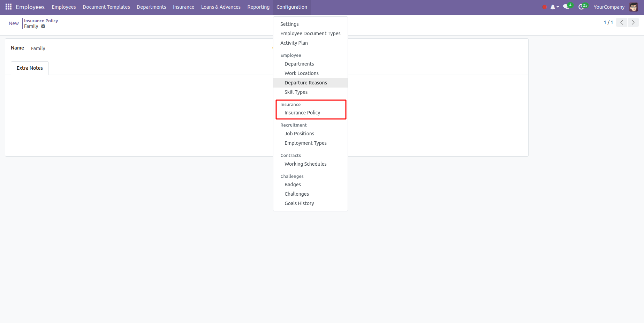Image resolution: width=644 pixels, height=323 pixels.
Task: Open the Departments top menu
Action: click(151, 7)
